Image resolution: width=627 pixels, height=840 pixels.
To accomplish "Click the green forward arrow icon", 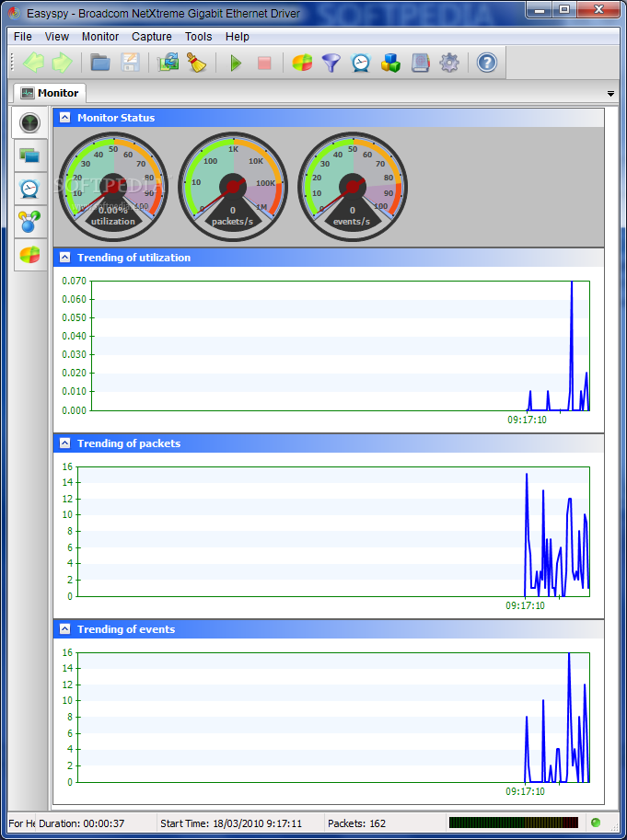I will (62, 63).
